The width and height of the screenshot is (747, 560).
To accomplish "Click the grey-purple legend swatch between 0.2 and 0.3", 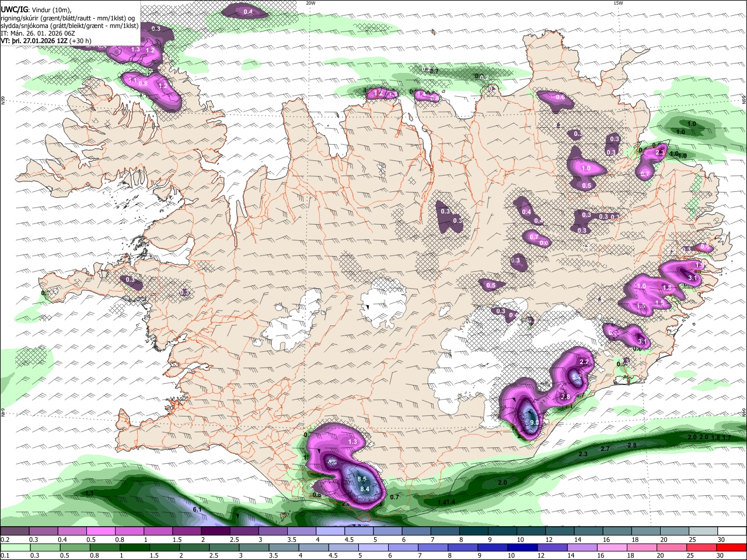I will click(15, 531).
